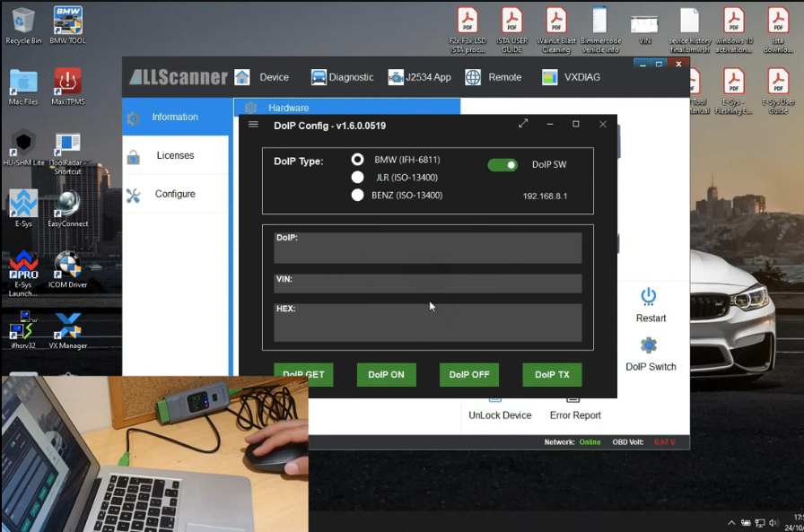Launch the MaxiTPMS desktop shortcut
Screen dimensions: 804x532
point(67,87)
